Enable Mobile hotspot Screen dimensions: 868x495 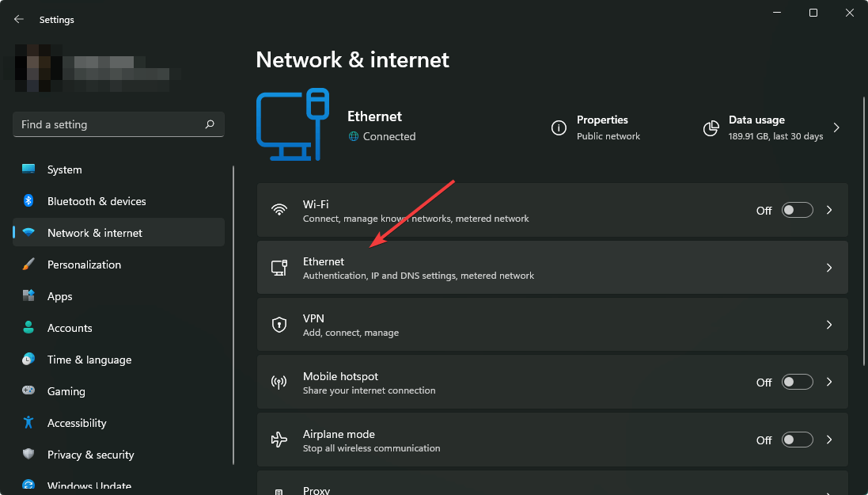point(797,382)
